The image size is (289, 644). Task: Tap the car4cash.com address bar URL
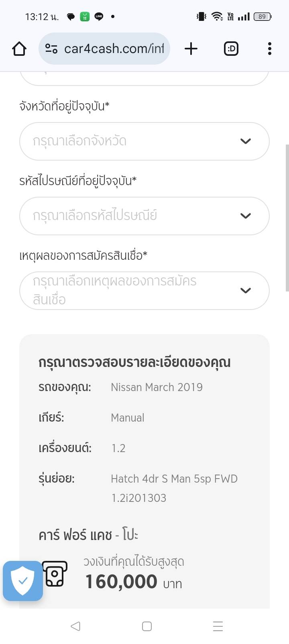114,49
